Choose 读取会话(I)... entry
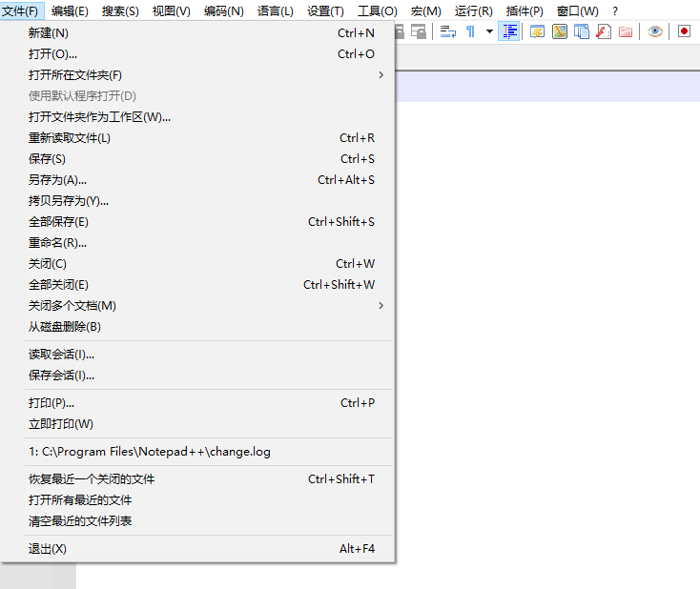This screenshot has height=589, width=700. 197,355
